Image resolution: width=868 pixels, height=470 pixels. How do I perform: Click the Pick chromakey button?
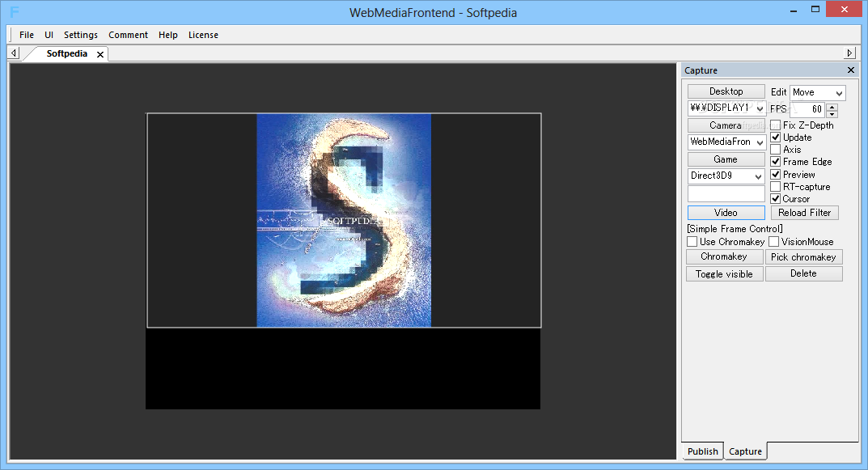[x=804, y=257]
